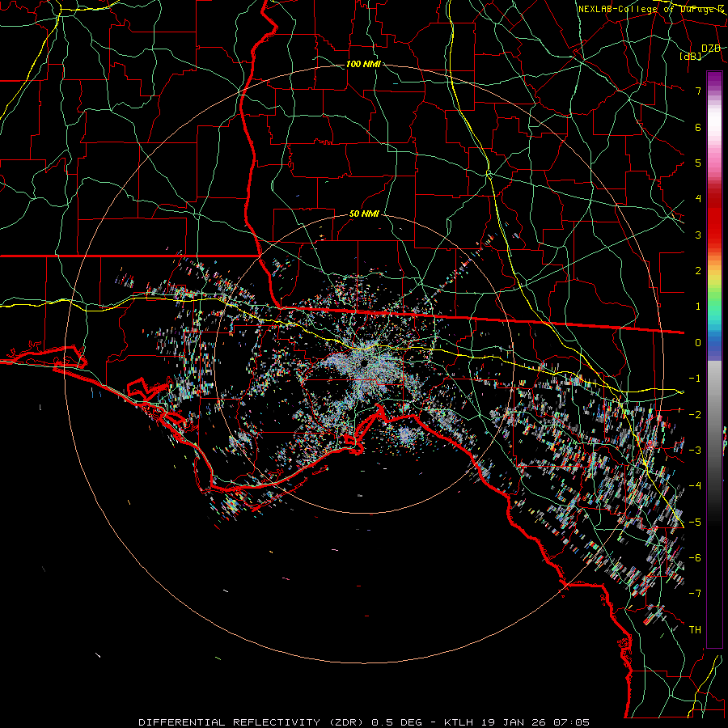Click the scale value -5 label

pyautogui.click(x=695, y=523)
